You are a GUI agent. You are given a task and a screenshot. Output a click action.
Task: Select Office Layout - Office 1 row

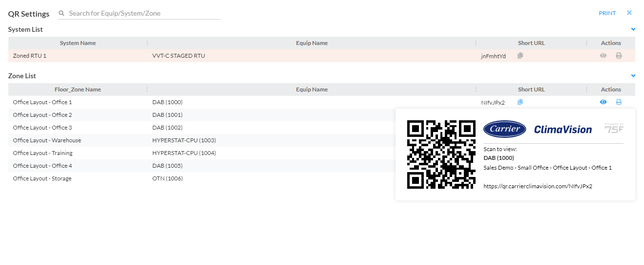(x=322, y=102)
